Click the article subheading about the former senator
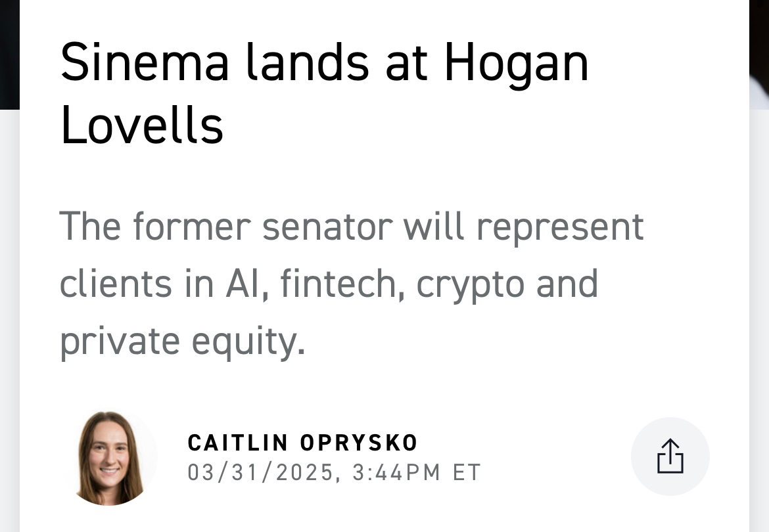This screenshot has width=769, height=532. (351, 283)
